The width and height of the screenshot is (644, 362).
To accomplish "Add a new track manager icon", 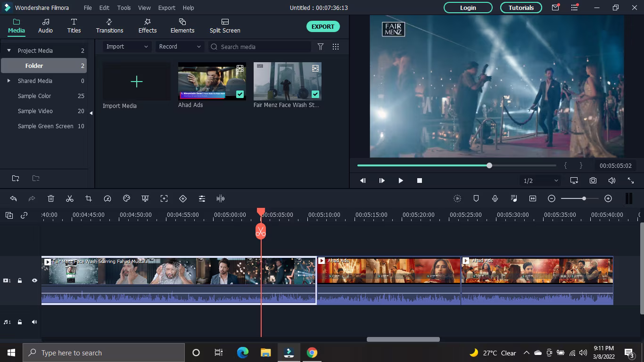I will click(9, 215).
